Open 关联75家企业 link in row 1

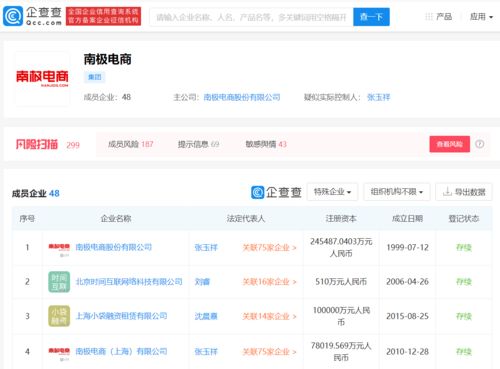tap(269, 248)
